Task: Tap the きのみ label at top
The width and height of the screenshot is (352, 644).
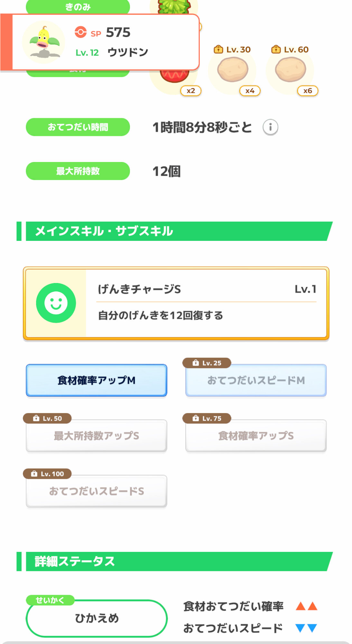Action: tap(78, 7)
